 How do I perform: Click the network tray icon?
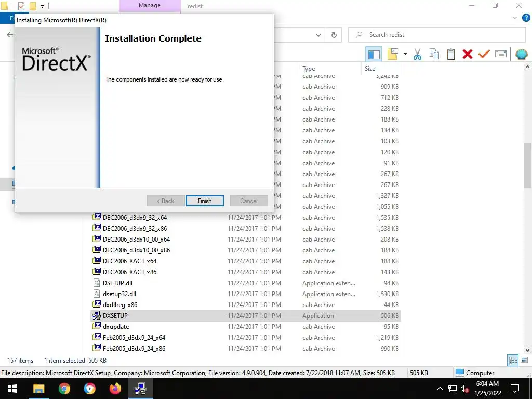tap(453, 389)
